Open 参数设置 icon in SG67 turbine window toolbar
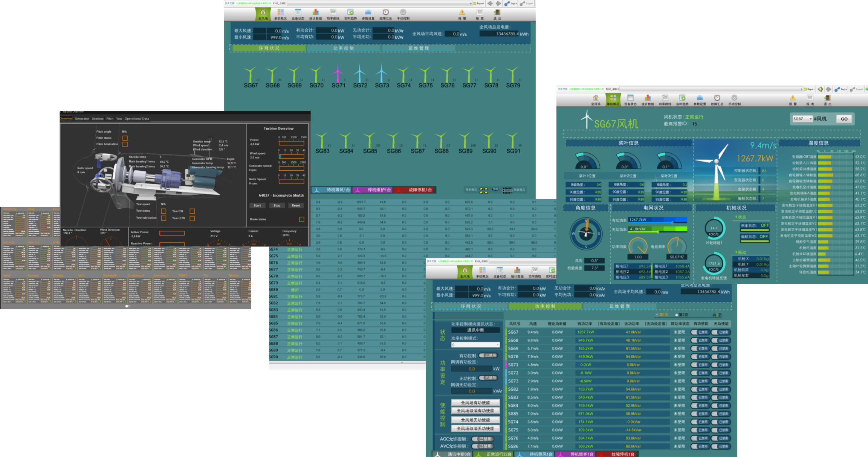 700,100
